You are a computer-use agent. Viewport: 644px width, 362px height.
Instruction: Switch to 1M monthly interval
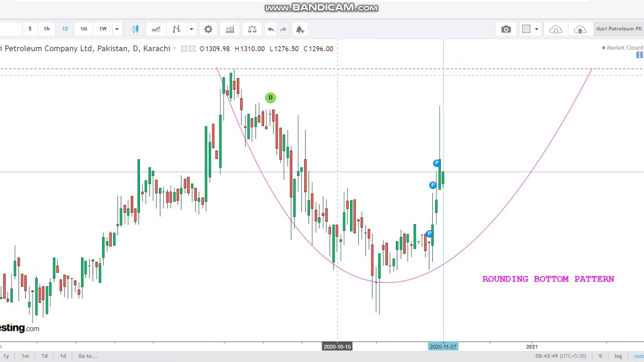coord(84,29)
